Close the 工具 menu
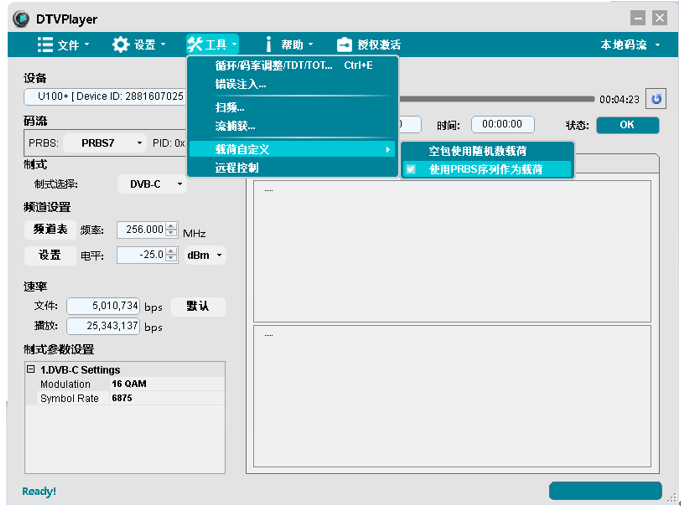This screenshot has height=510, width=681. [212, 44]
